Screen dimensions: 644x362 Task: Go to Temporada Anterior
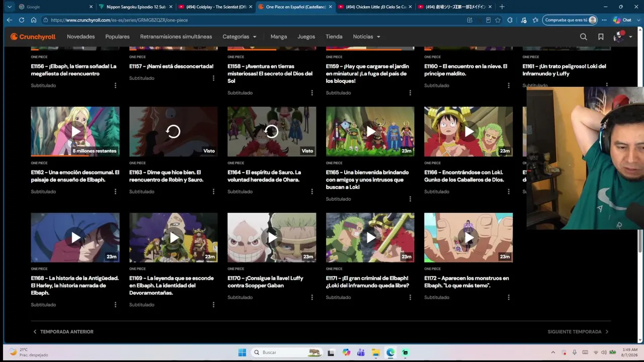[x=63, y=332]
